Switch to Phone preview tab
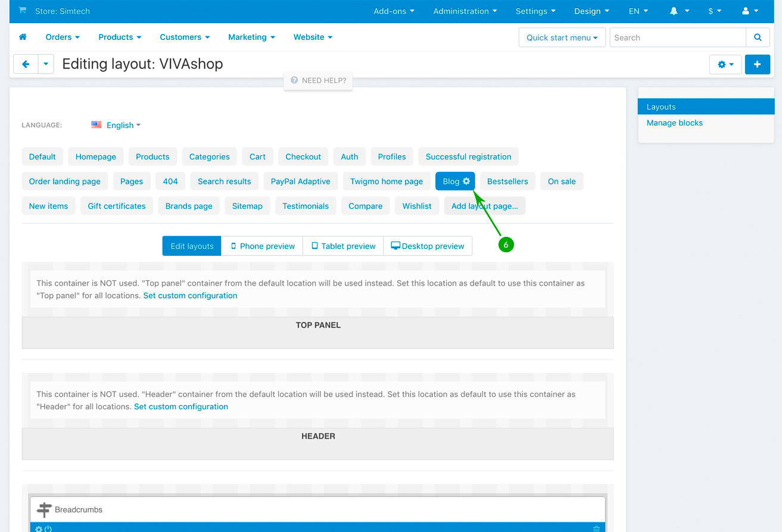Screen dimensions: 782x532 (x=262, y=246)
